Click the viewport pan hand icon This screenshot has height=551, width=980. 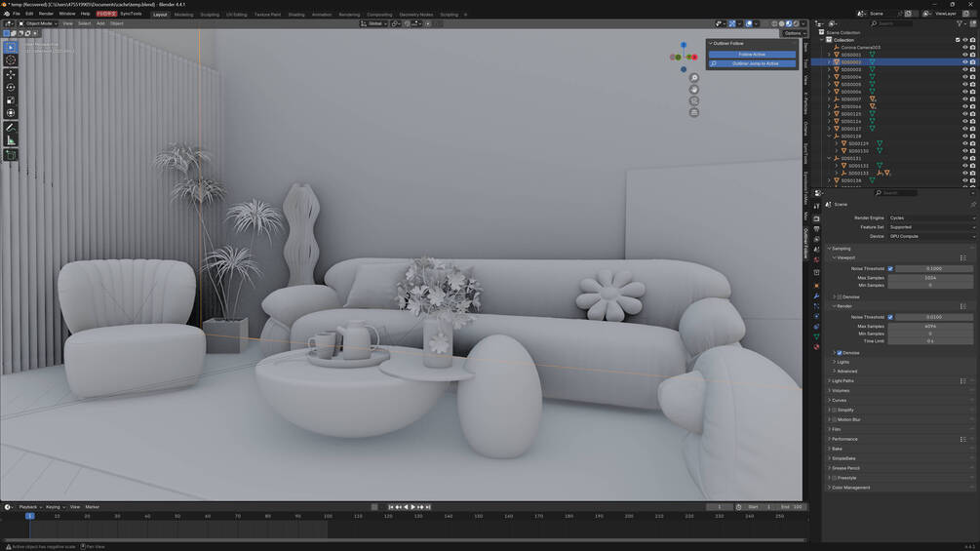[x=693, y=90]
